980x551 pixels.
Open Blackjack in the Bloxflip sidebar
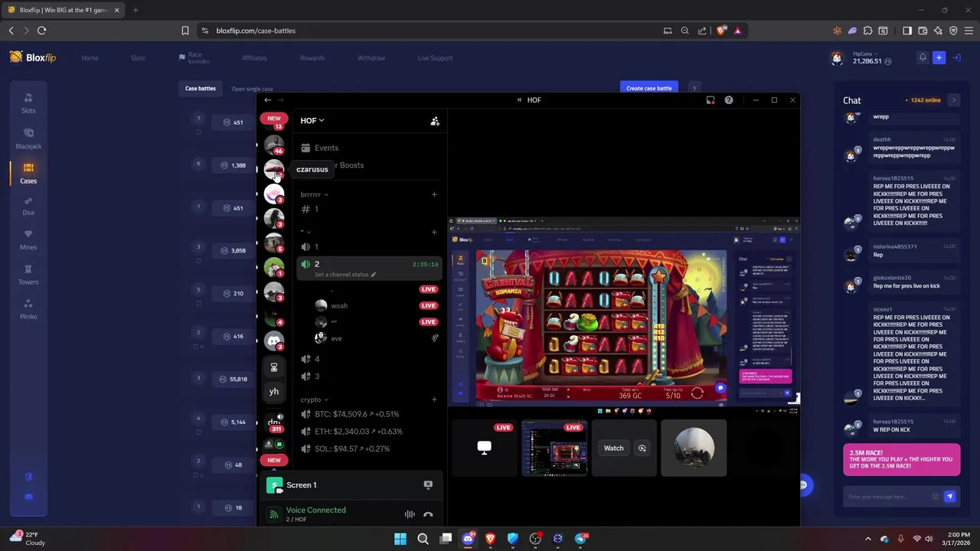coord(28,139)
